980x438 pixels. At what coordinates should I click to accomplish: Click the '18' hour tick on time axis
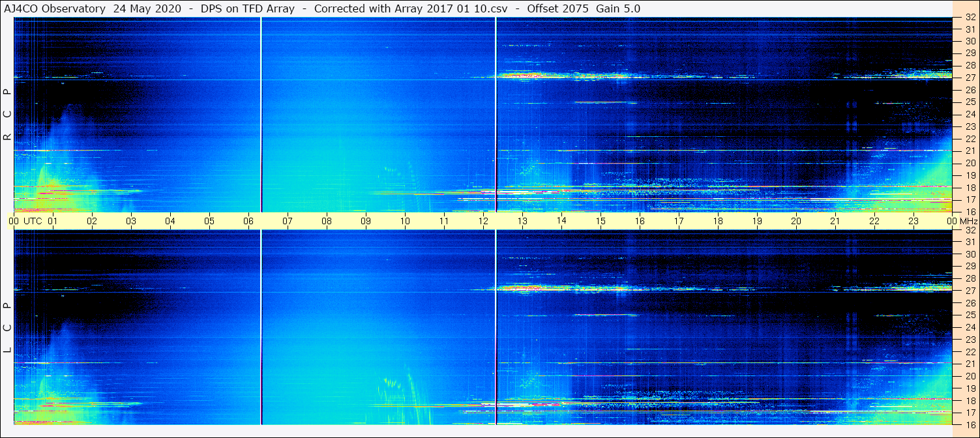click(718, 221)
